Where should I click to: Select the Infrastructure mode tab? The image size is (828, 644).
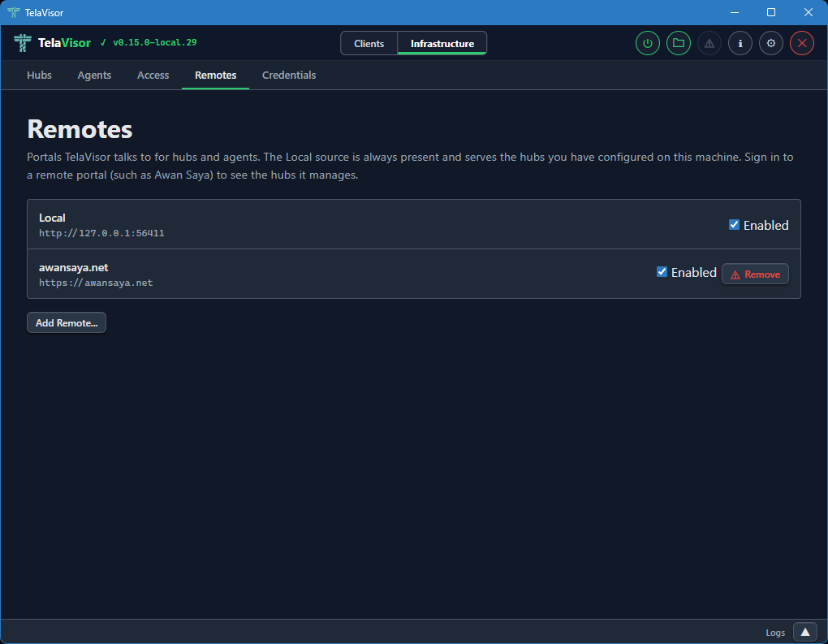click(442, 43)
